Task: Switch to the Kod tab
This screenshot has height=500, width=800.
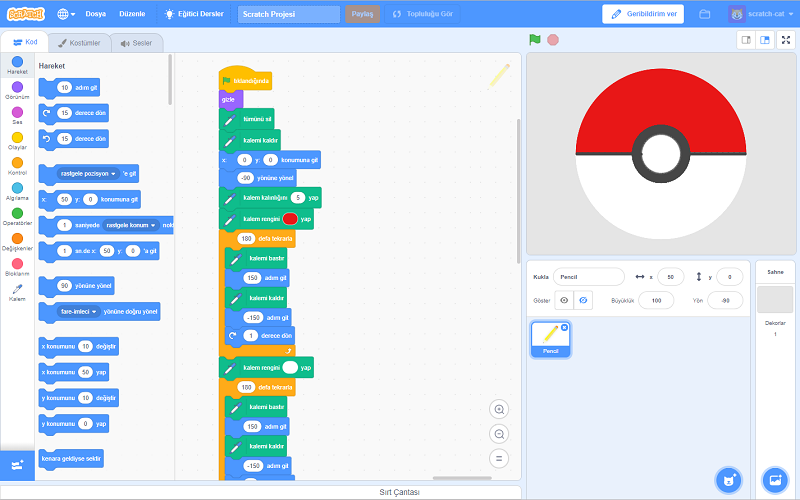Action: click(x=25, y=42)
